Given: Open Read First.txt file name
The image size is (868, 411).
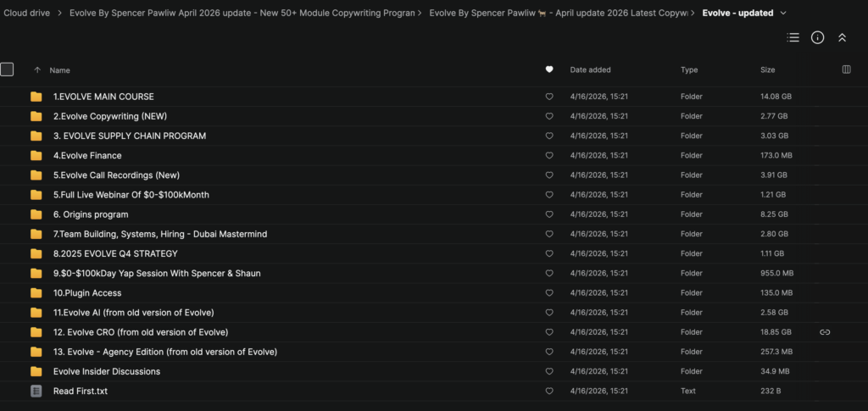Looking at the screenshot, I should 81,392.
